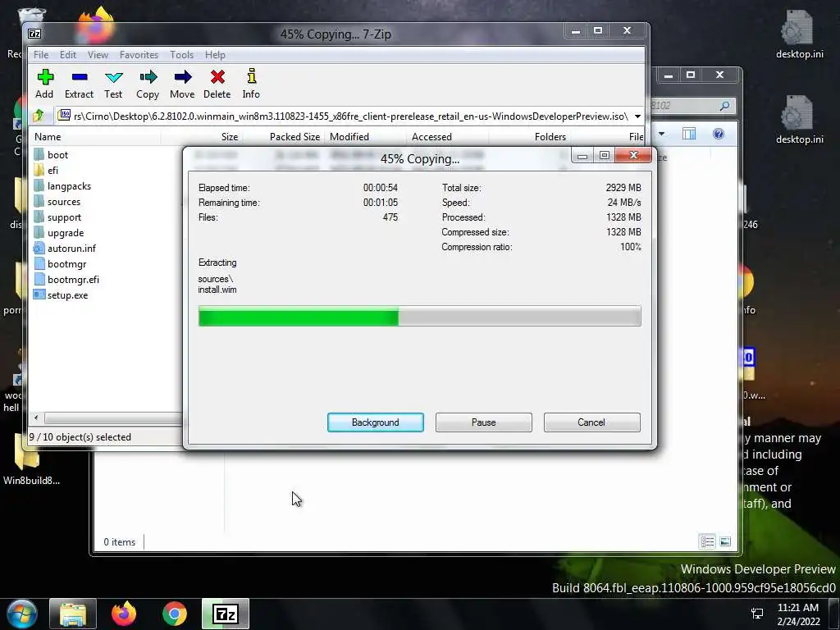The width and height of the screenshot is (840, 630).
Task: Open the Help menu
Action: [215, 55]
